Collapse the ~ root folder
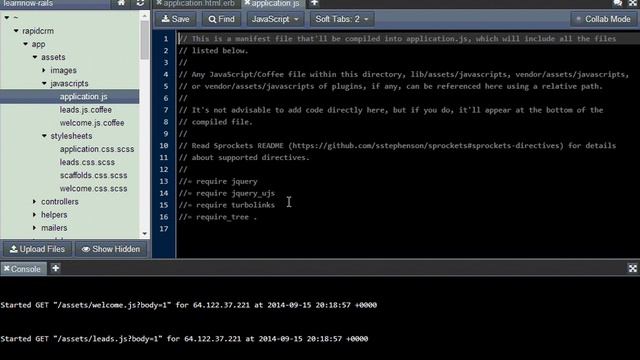Screen dimensions: 640x360 (7, 18)
